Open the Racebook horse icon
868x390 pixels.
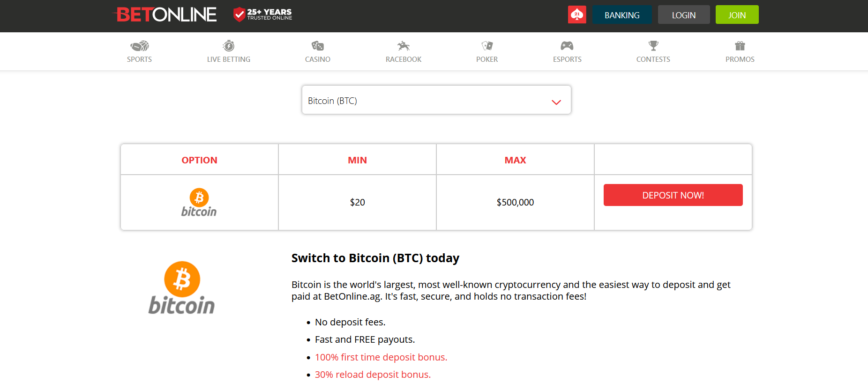404,46
